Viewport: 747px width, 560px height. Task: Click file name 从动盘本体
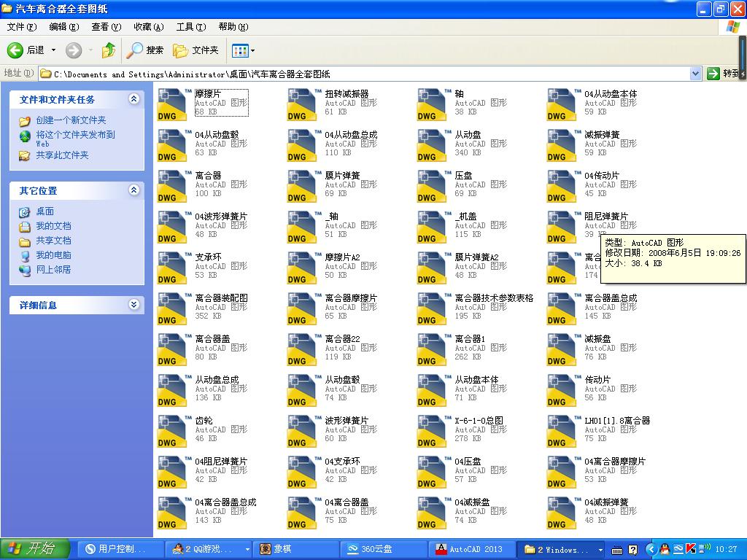click(x=476, y=380)
